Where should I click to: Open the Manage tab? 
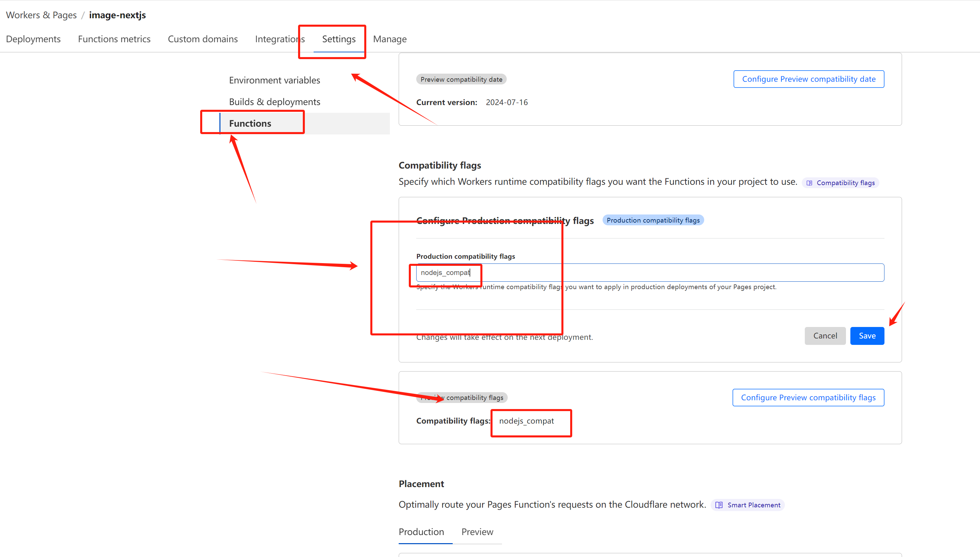pos(390,39)
